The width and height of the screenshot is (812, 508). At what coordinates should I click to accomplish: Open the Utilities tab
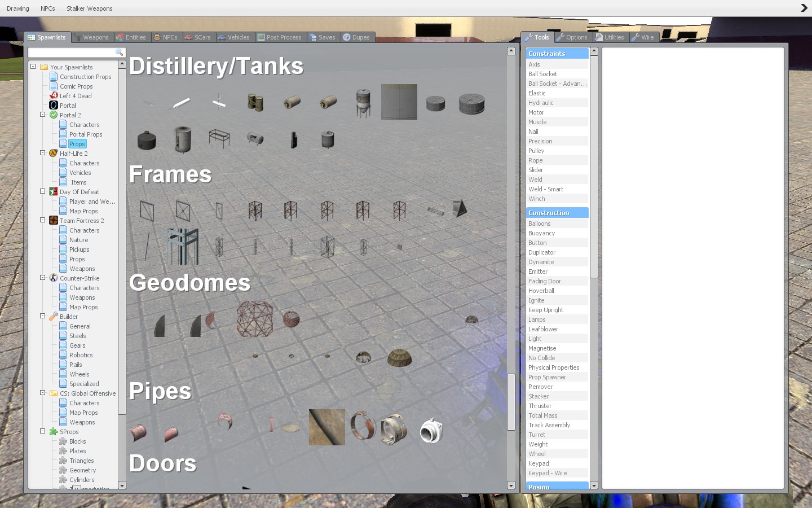[x=610, y=37]
